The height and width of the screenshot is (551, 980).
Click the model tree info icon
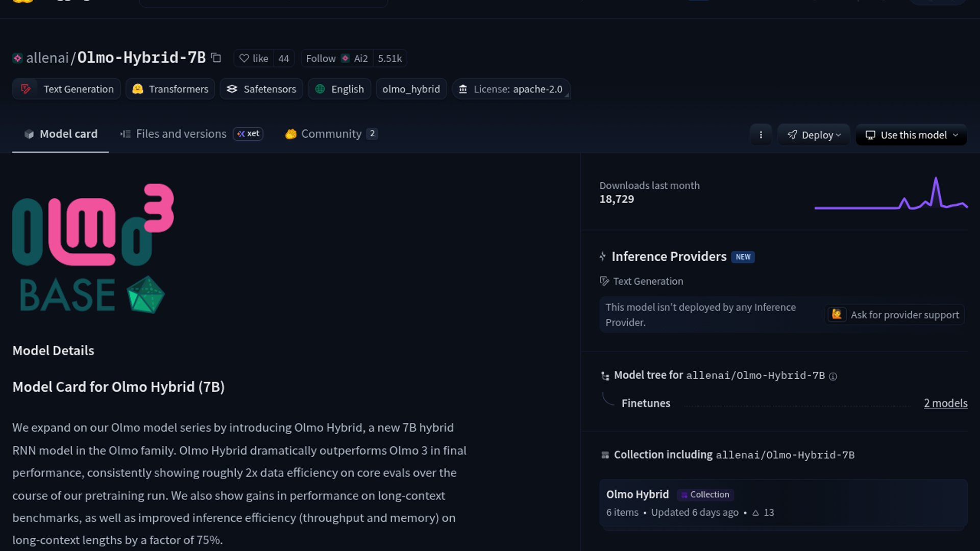click(x=833, y=377)
